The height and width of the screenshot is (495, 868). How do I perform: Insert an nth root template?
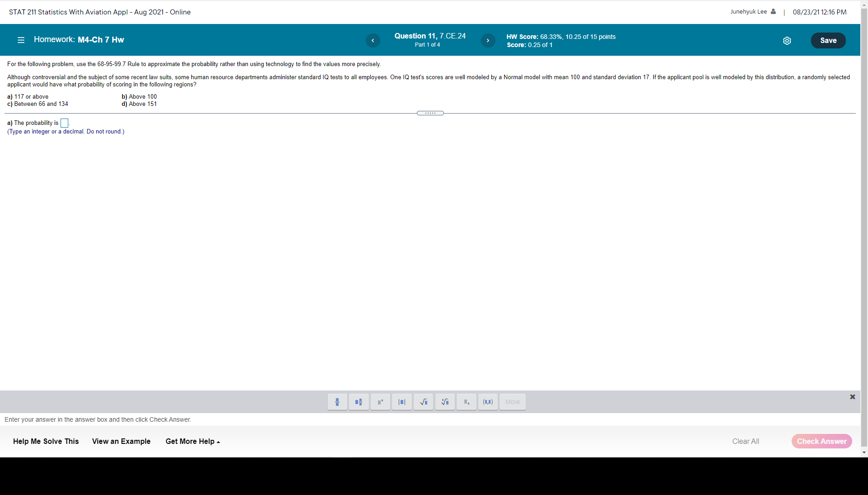coord(445,402)
